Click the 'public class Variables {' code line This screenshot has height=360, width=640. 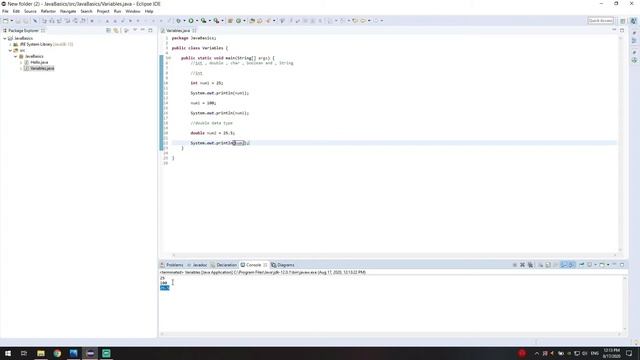coord(200,48)
